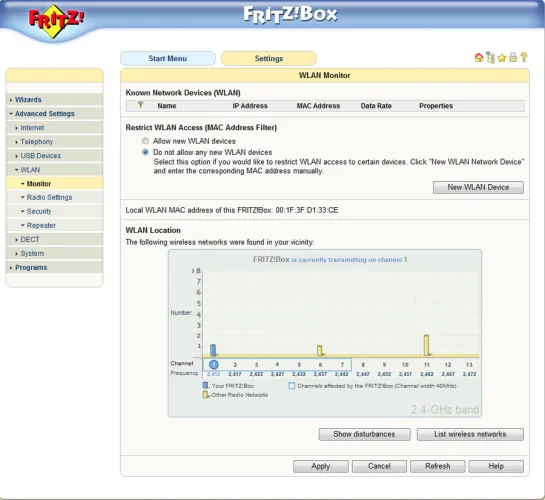This screenshot has width=545, height=500.
Task: Click the yellow bar on channel 6
Action: (x=320, y=350)
